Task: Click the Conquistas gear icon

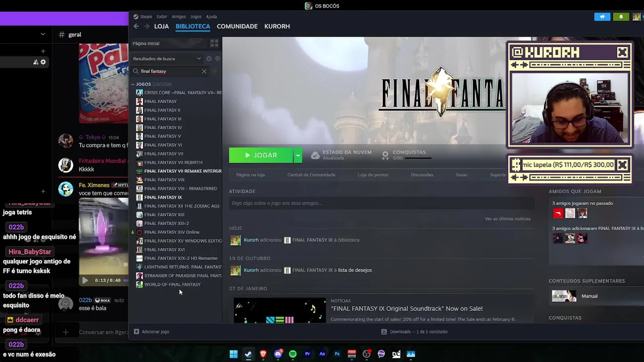Action: coord(385,155)
